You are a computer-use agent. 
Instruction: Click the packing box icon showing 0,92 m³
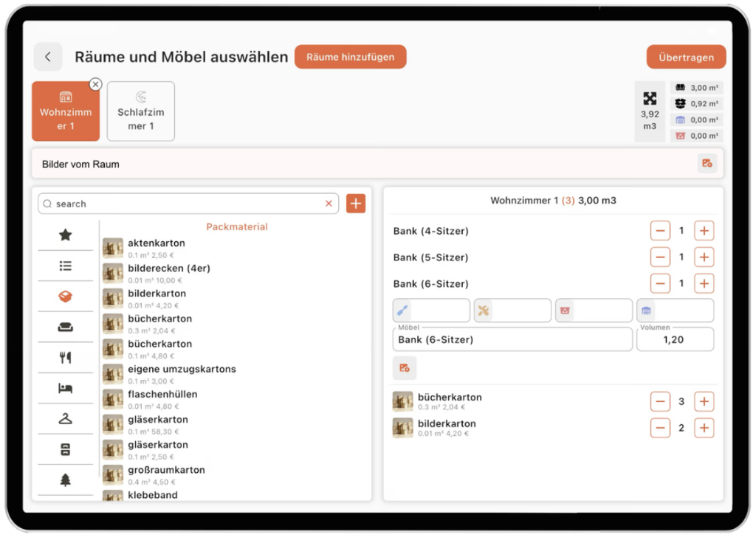tap(680, 103)
